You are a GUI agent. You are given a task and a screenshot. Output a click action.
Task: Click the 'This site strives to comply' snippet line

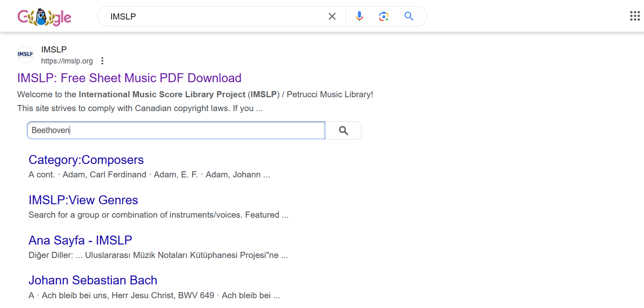[140, 108]
